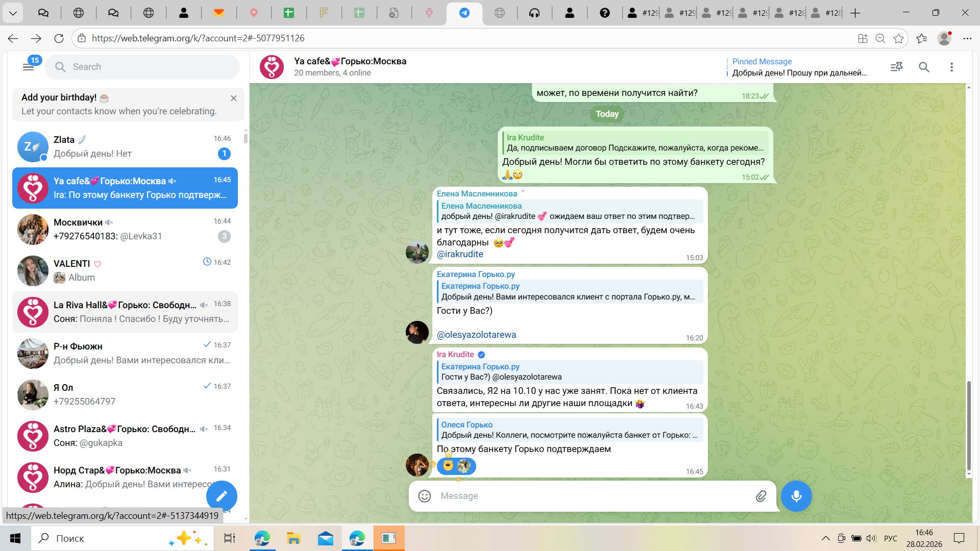Search inside the current chat
980x551 pixels.
coord(924,67)
